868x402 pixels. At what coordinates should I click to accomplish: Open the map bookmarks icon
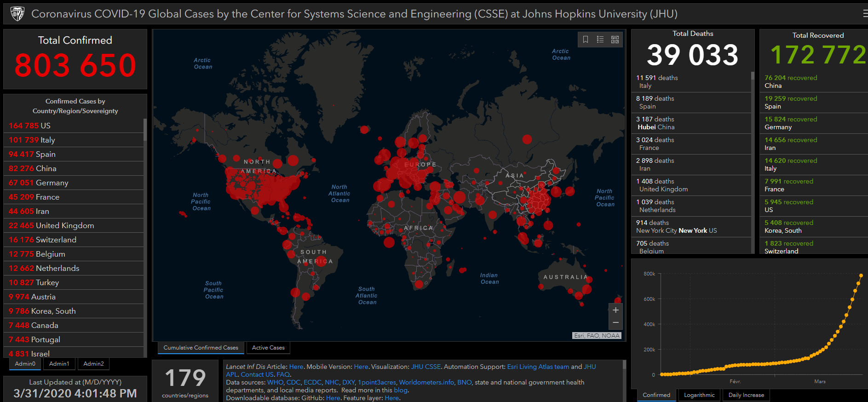pyautogui.click(x=586, y=40)
